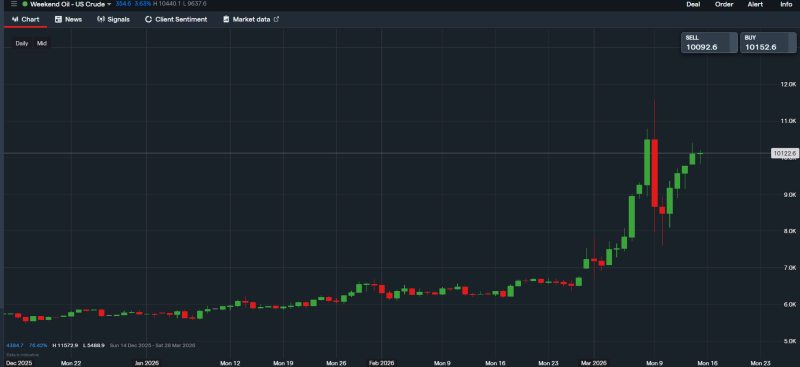
Task: Click the tall red candle at Mon 9
Action: click(654, 173)
